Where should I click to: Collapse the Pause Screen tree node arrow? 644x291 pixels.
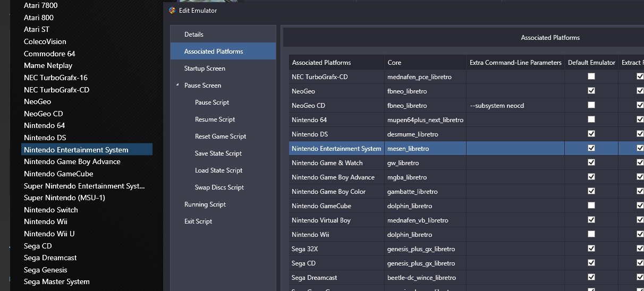click(177, 85)
